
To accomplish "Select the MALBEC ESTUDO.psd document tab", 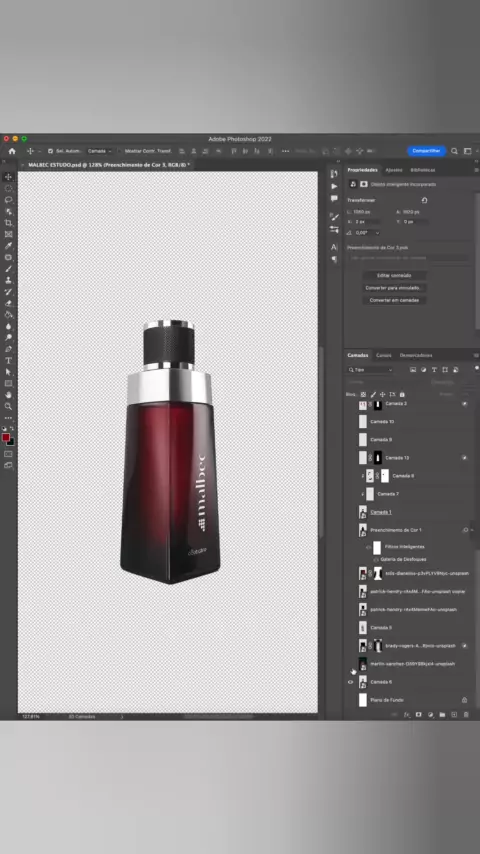I will pos(108,164).
